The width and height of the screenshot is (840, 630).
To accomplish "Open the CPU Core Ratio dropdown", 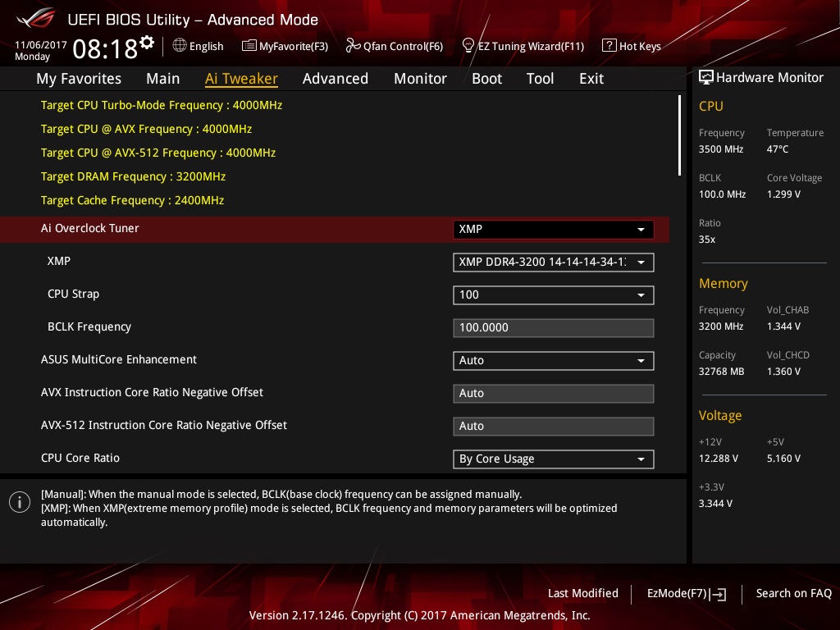I will [554, 459].
